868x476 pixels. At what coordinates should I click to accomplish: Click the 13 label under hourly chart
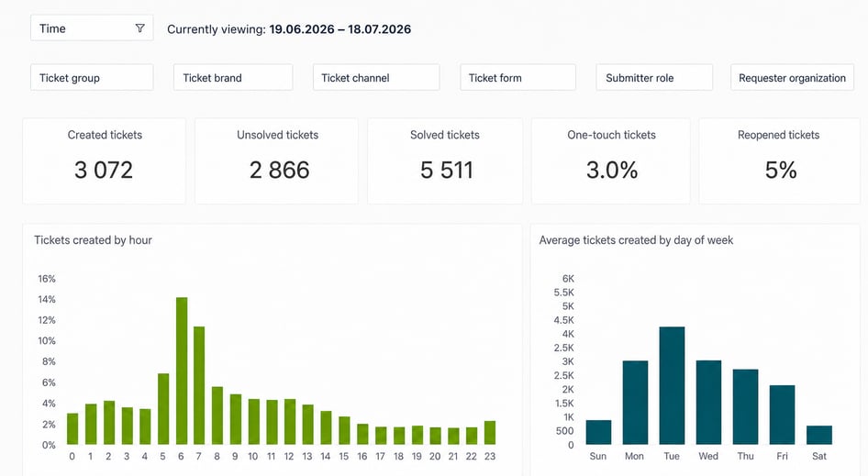coord(307,456)
